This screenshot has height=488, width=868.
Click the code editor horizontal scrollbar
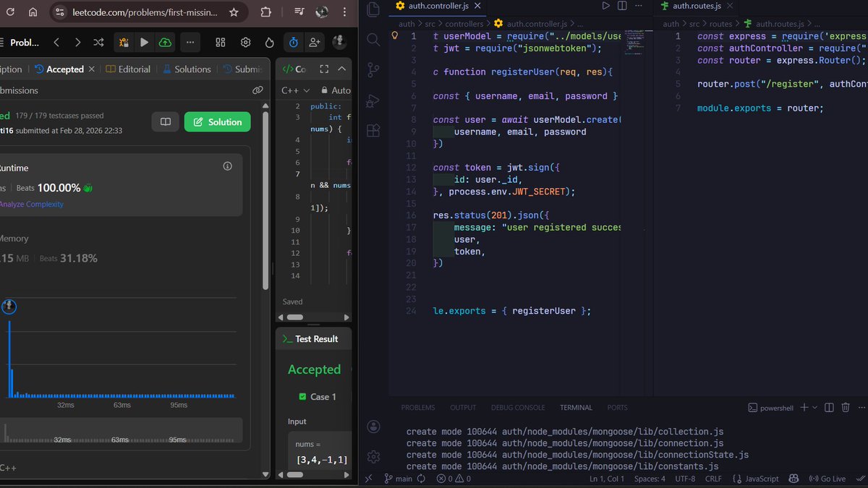click(x=294, y=317)
